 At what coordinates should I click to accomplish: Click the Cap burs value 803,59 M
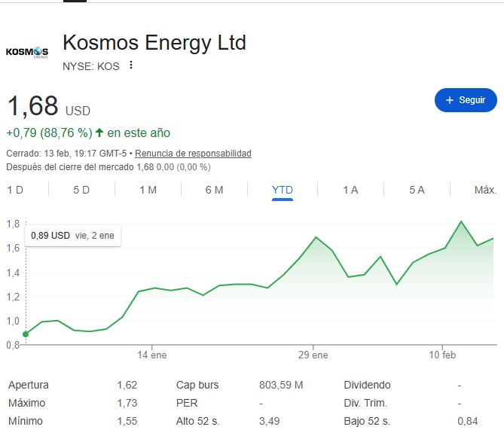click(281, 385)
